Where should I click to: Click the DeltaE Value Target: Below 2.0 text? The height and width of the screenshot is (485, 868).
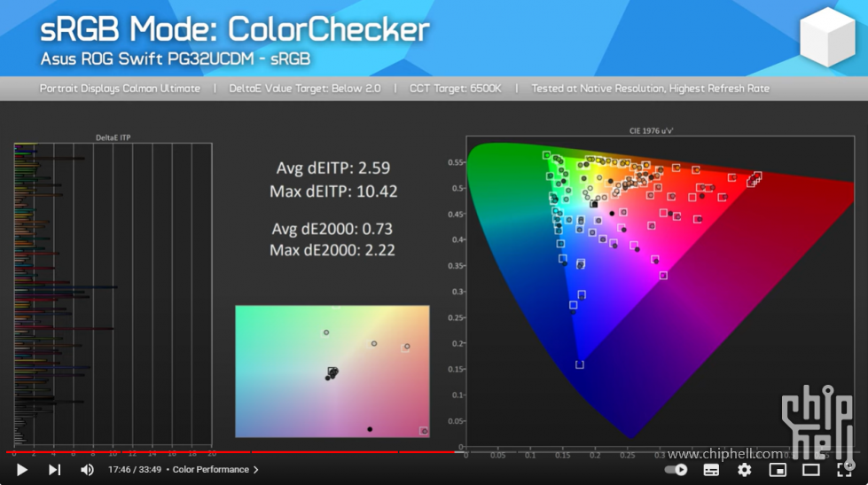tap(304, 89)
